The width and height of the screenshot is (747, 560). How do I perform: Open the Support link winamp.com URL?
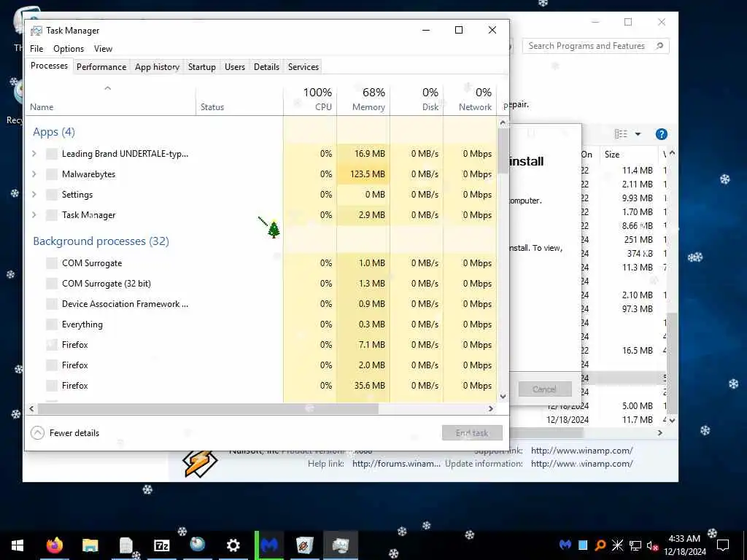pos(581,451)
